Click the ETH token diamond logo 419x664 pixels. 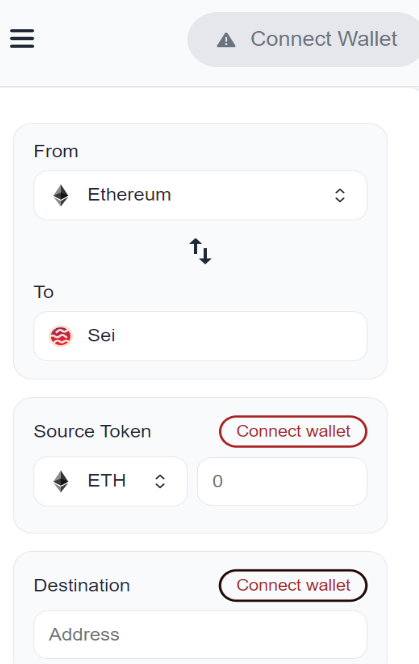tap(61, 481)
